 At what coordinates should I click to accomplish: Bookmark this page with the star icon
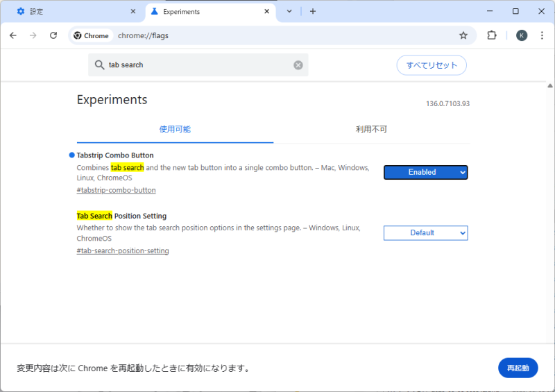click(x=463, y=35)
